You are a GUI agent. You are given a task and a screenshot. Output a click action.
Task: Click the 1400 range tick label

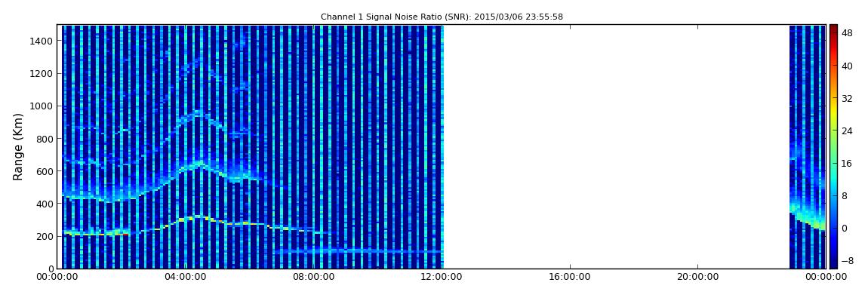click(x=42, y=41)
